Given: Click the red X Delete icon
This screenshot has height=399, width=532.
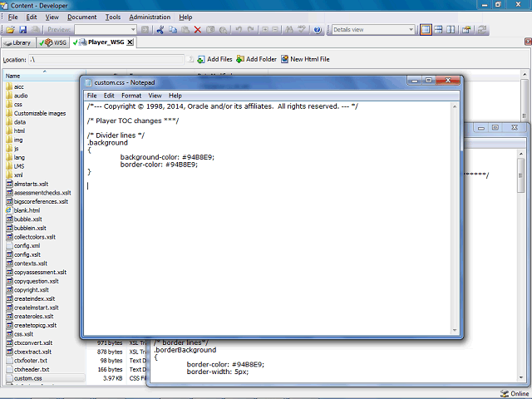Looking at the screenshot, I should (198, 30).
